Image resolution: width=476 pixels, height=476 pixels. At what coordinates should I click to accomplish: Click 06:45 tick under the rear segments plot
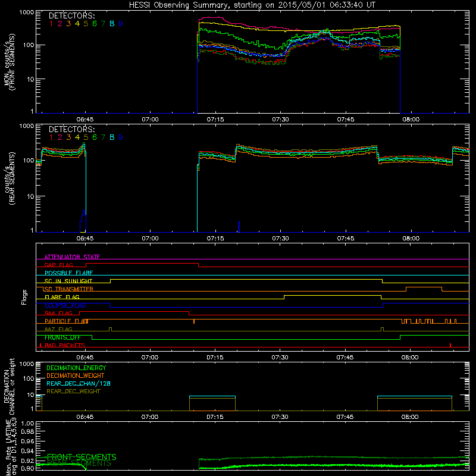click(85, 239)
